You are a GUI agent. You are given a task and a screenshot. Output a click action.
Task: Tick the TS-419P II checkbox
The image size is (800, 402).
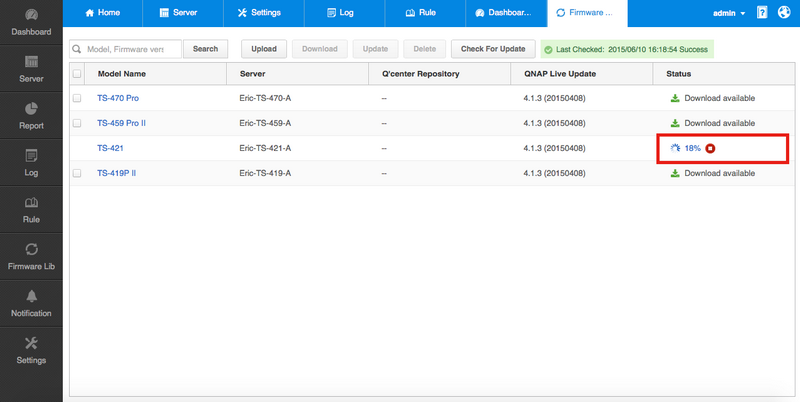(x=77, y=173)
